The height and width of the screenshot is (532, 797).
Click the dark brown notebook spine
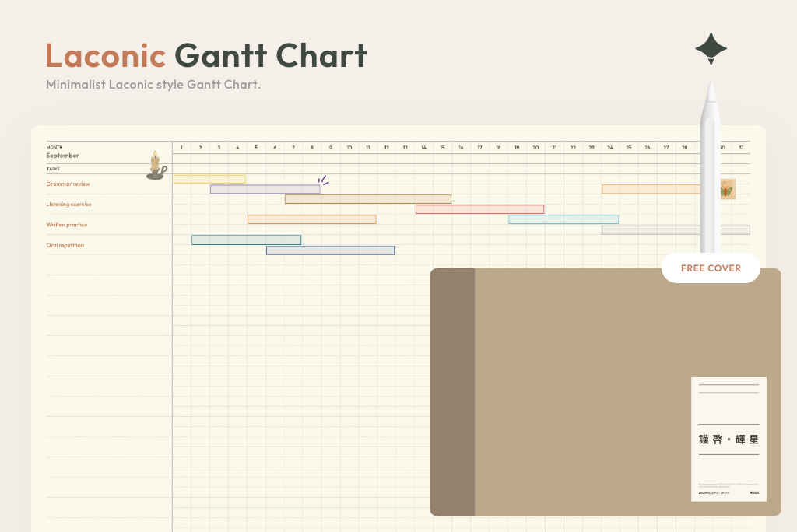coord(452,392)
